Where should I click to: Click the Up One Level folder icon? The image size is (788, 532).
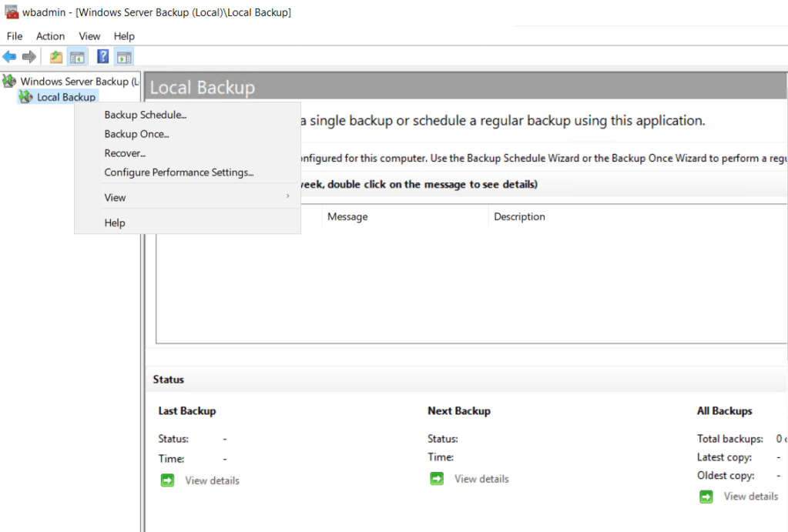pos(56,57)
